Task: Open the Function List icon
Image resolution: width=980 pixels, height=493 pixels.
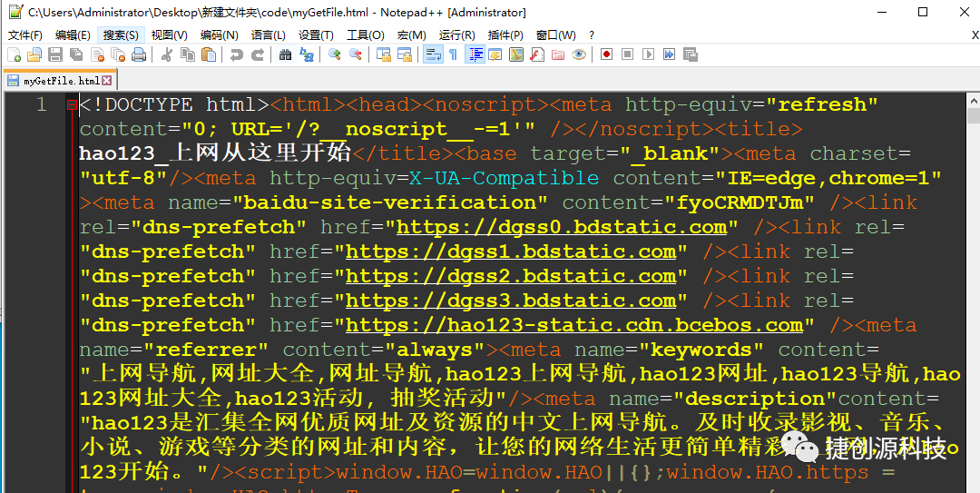Action: (x=537, y=54)
